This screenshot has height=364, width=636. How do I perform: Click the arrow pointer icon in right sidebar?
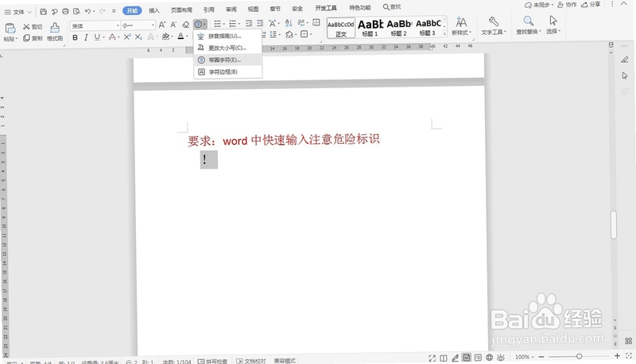coord(625,76)
